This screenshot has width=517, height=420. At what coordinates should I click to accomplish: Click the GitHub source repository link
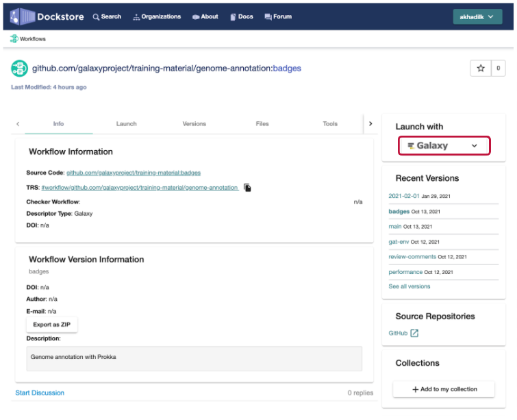[x=398, y=333]
